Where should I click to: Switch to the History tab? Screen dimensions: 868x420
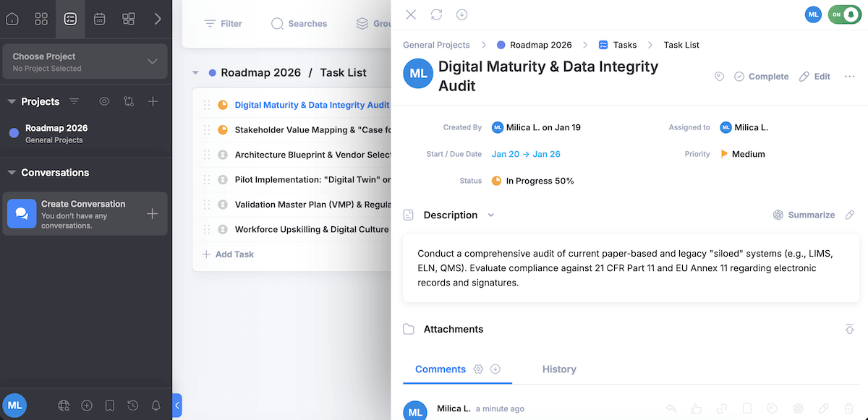[559, 369]
